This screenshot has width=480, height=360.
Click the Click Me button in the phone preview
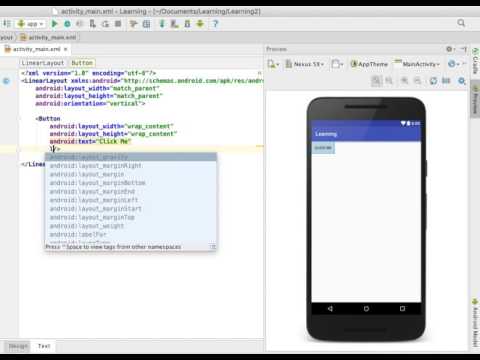pyautogui.click(x=323, y=148)
